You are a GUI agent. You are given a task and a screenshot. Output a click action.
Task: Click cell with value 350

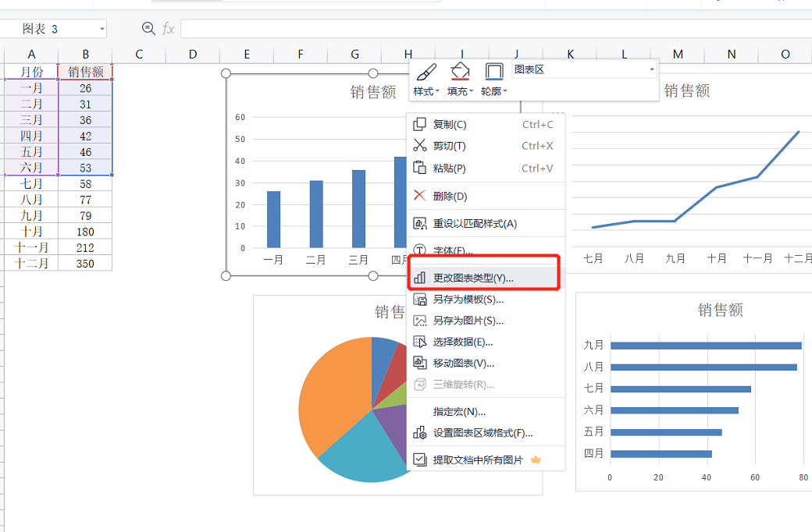pyautogui.click(x=85, y=264)
